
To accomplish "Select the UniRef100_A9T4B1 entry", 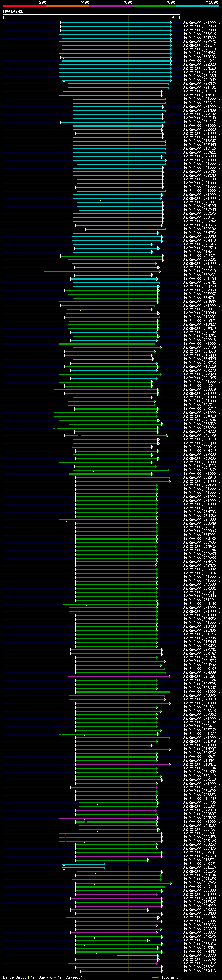I will [199, 88].
